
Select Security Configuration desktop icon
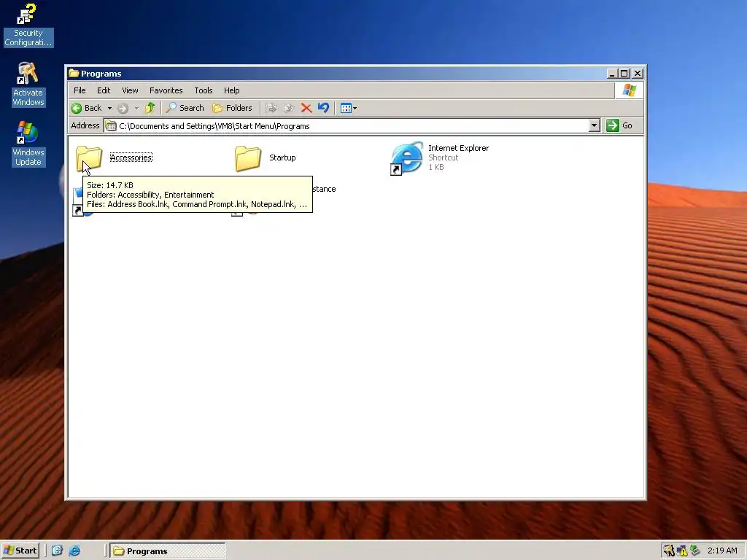[x=28, y=25]
